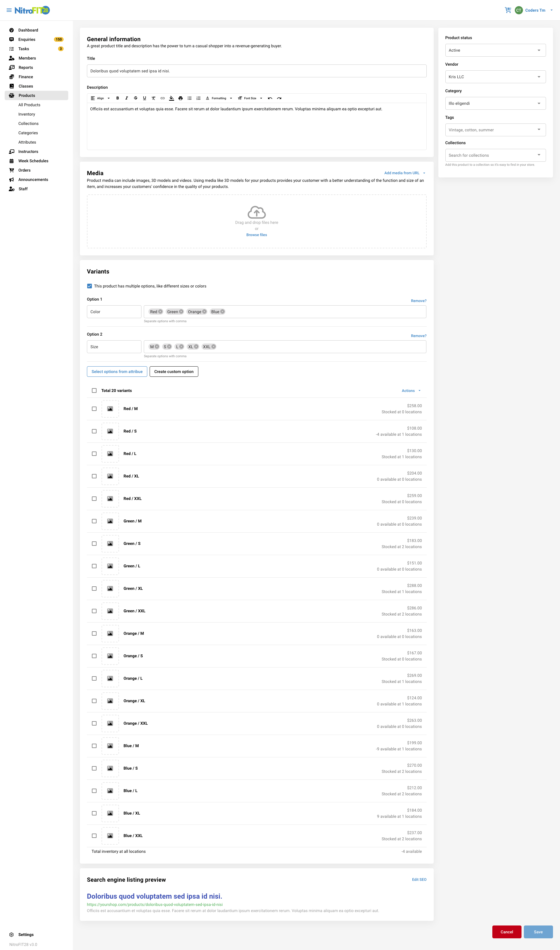Open the variants Actions dropdown
Screen dimensions: 560x950
tap(411, 391)
